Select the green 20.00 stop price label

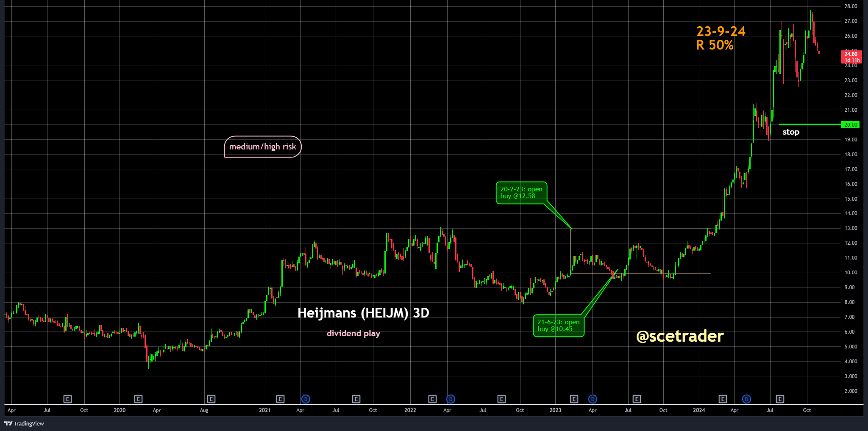(x=851, y=124)
